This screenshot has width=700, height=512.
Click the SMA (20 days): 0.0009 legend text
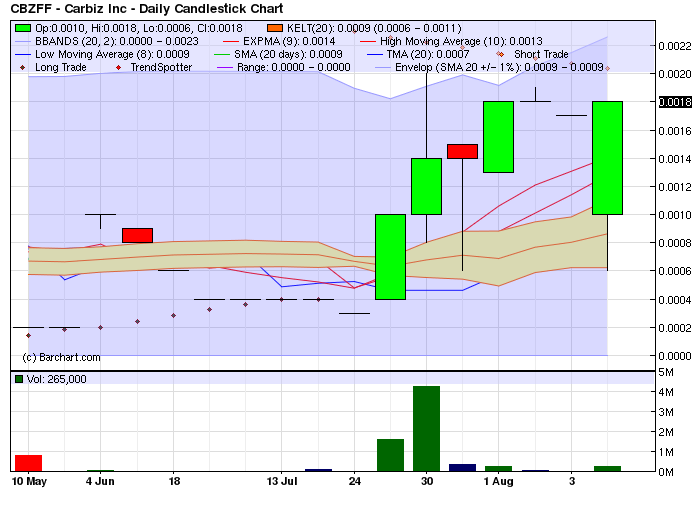point(288,54)
